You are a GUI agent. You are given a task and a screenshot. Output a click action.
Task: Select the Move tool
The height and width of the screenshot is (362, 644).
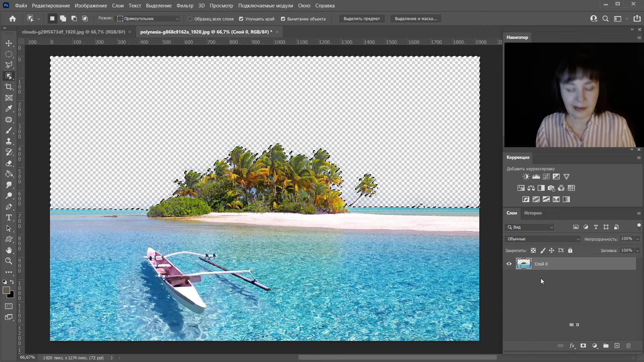[9, 43]
